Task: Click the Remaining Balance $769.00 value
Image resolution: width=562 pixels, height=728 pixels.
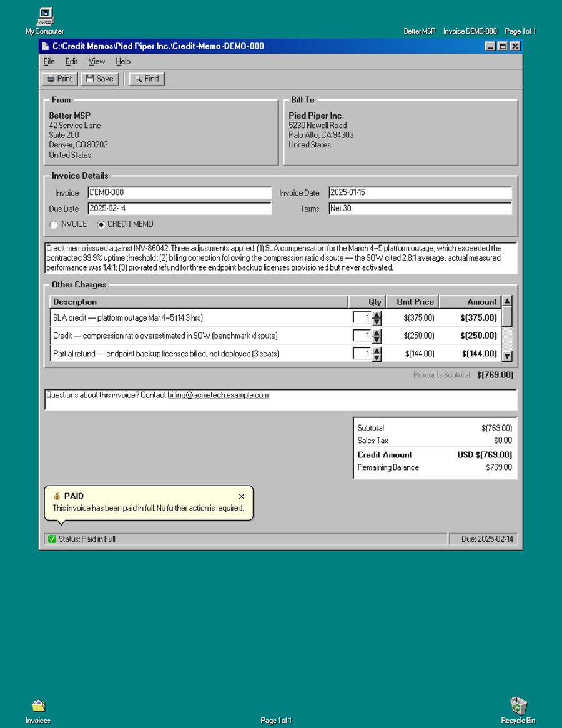Action: [499, 467]
